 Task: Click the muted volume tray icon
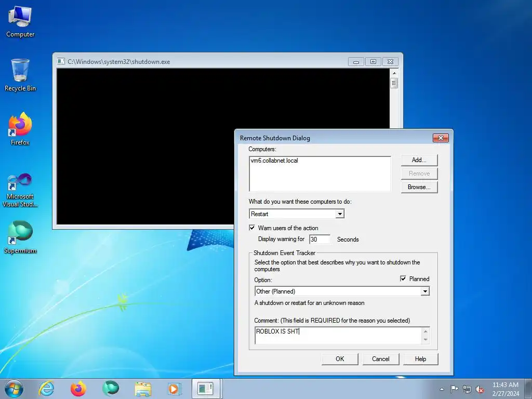click(480, 389)
